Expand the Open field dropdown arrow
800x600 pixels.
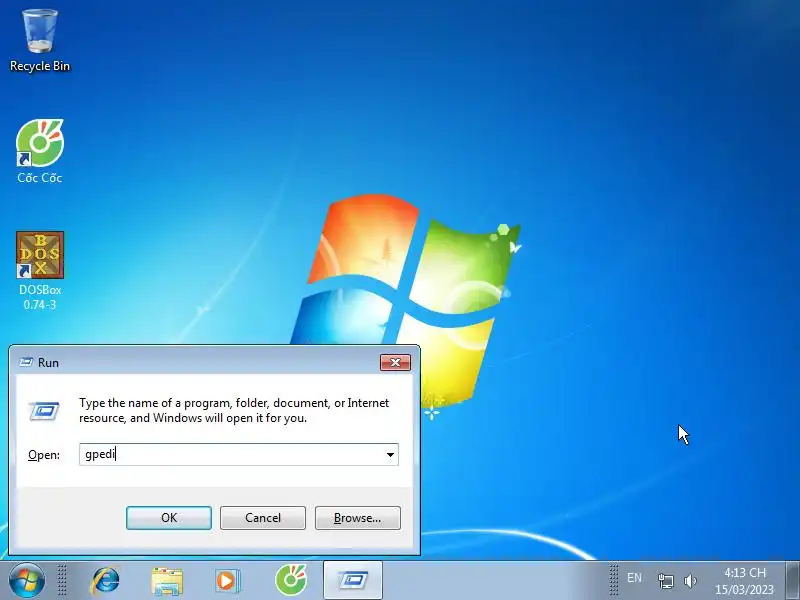390,455
